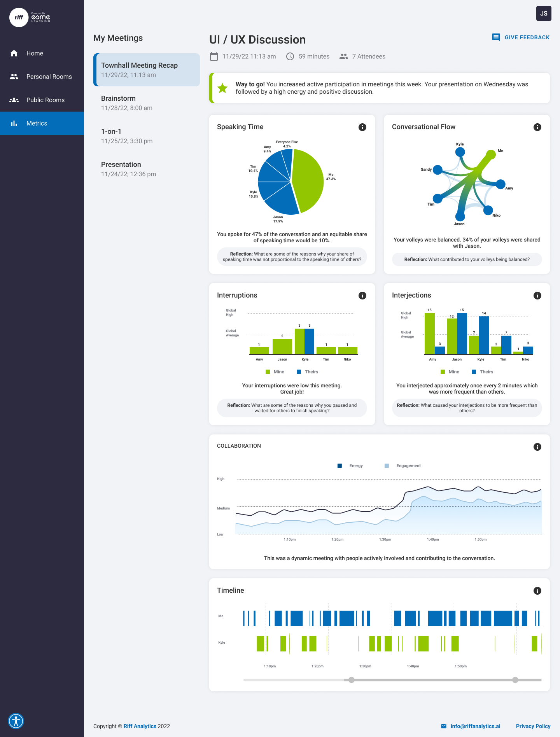Open Interruptions info icon

(362, 296)
